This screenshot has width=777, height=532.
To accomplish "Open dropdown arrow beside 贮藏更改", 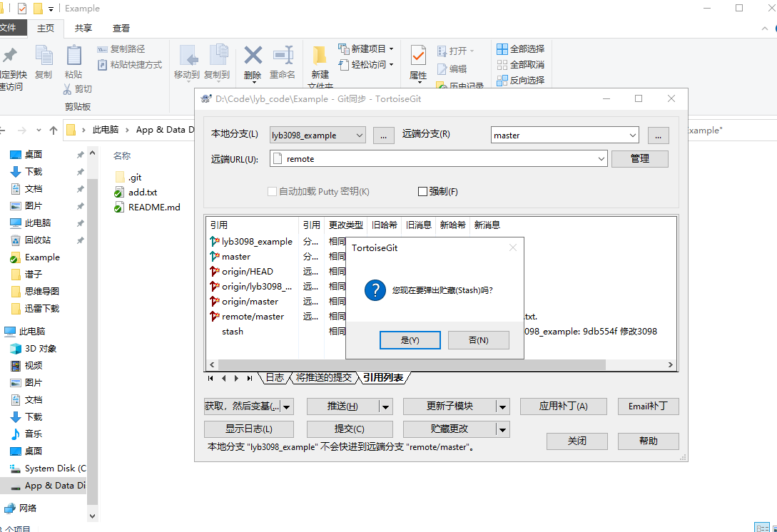I will point(502,429).
